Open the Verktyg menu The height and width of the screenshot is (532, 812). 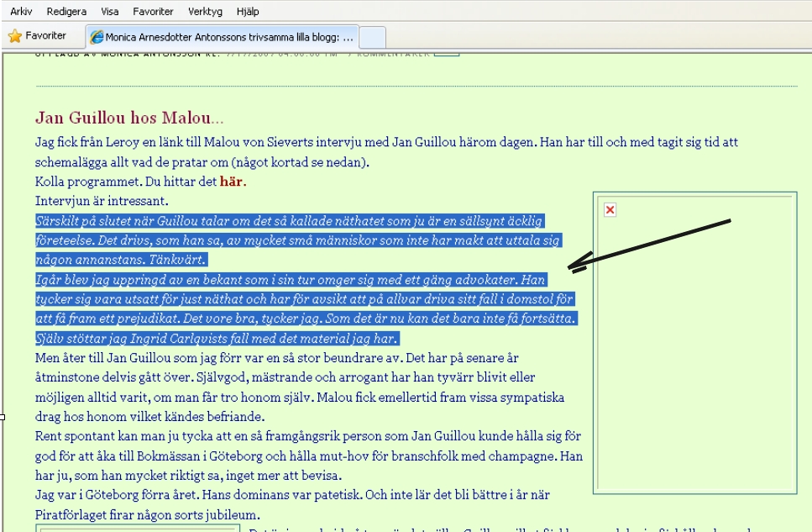point(205,12)
